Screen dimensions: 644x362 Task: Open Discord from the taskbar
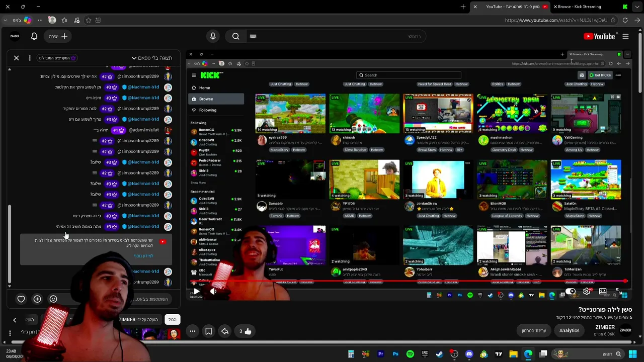(469, 354)
